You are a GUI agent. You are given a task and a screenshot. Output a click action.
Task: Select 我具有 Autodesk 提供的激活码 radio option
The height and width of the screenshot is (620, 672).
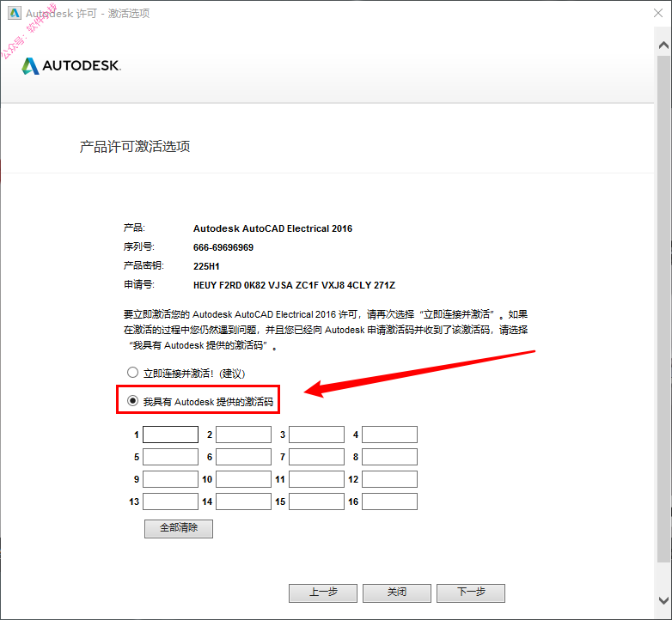[x=132, y=401]
